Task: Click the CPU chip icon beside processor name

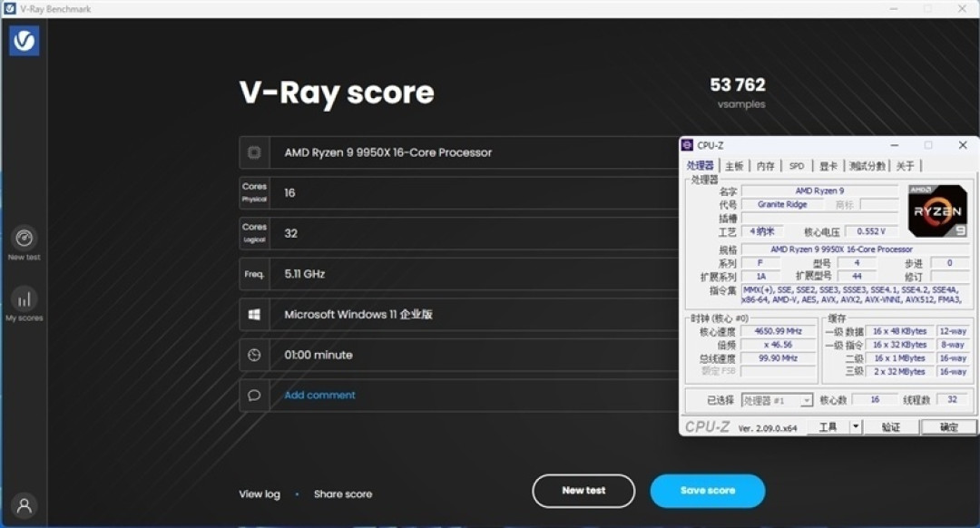Action: tap(254, 152)
